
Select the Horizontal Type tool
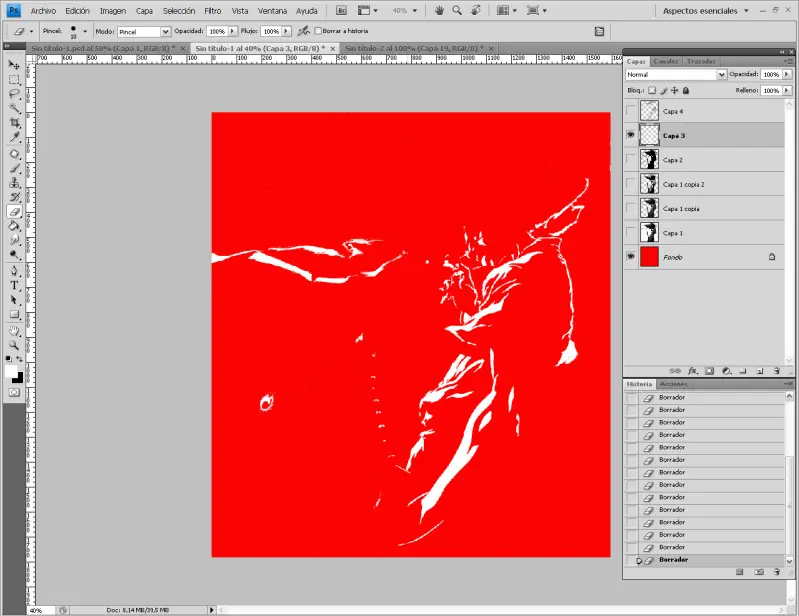(14, 285)
